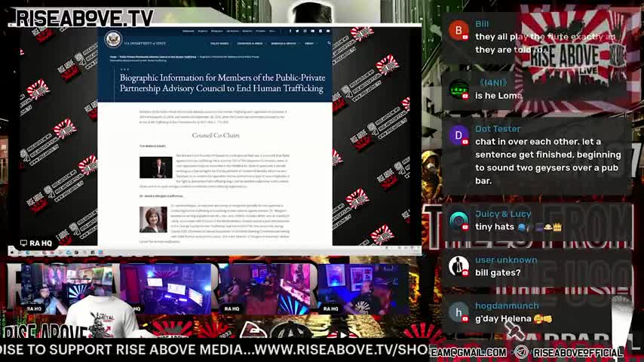Click the second co-chair portrait photo

(x=153, y=219)
